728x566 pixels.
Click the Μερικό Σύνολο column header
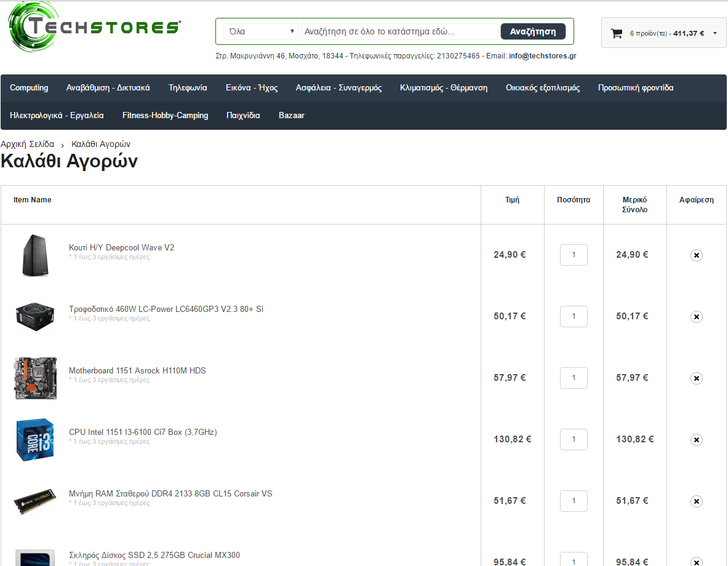click(634, 205)
